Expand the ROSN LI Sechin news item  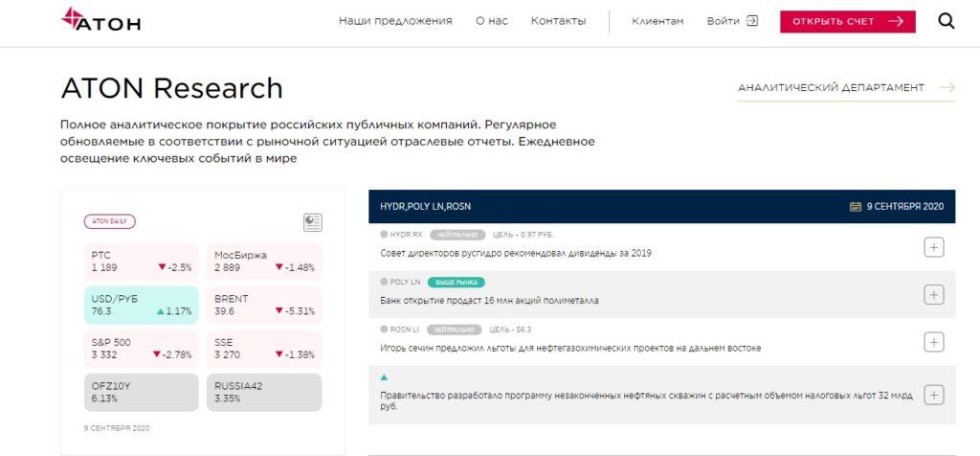pyautogui.click(x=934, y=342)
